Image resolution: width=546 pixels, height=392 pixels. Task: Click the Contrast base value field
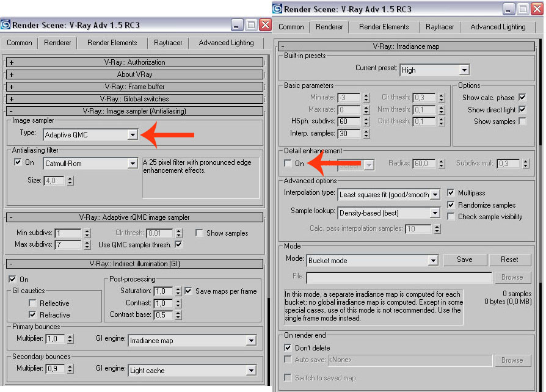(163, 315)
